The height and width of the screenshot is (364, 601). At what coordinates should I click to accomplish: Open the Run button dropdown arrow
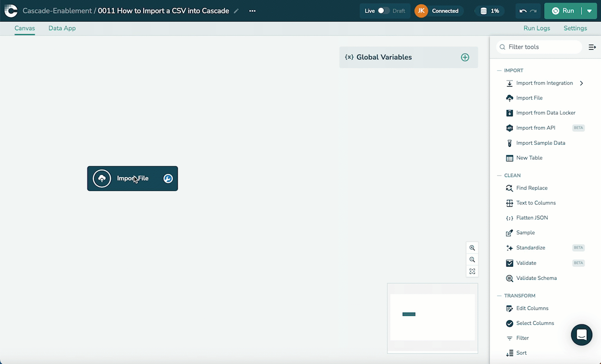pos(589,11)
